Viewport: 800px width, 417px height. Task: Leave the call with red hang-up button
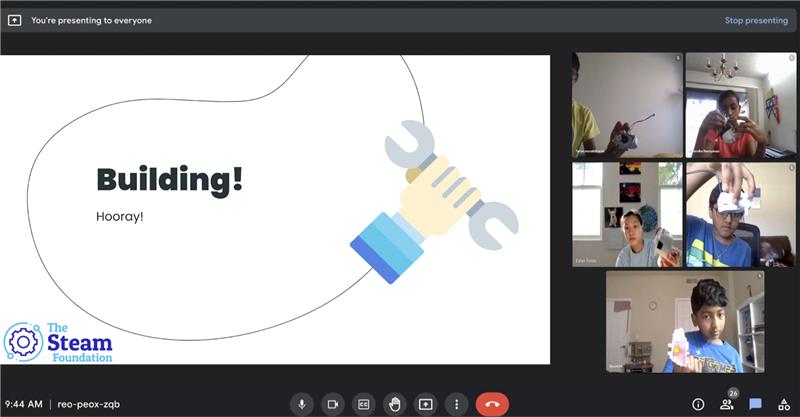tap(492, 404)
